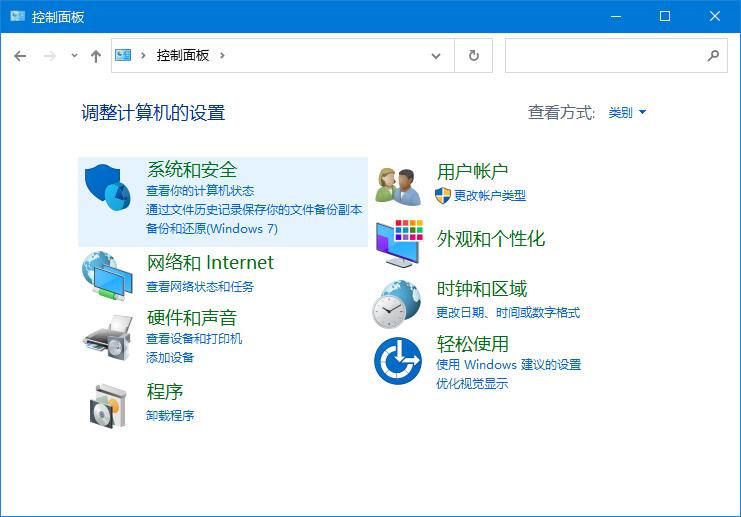Expand the address bar history dropdown
Viewport: 741px width, 517px height.
coord(436,56)
